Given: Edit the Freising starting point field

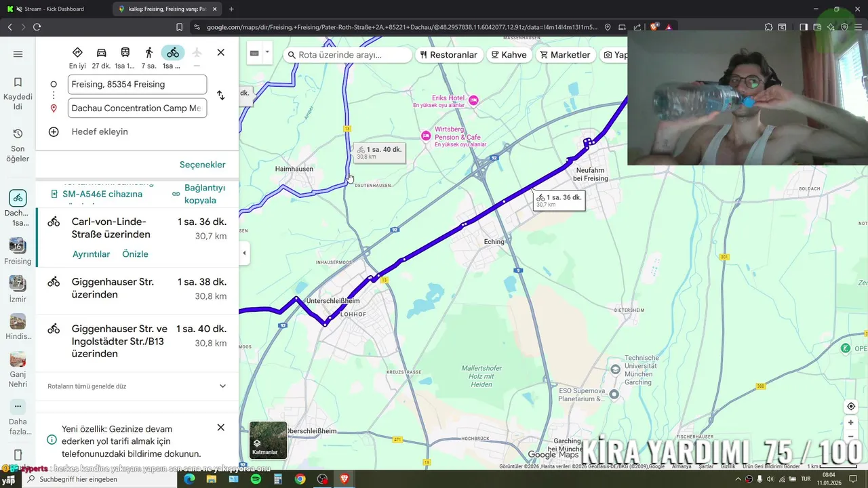Looking at the screenshot, I should point(138,84).
